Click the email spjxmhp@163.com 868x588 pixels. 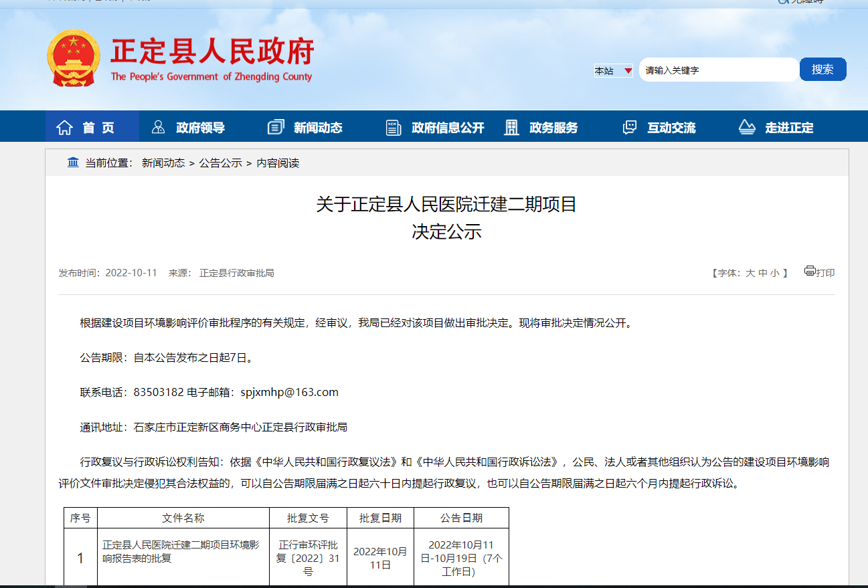pos(289,392)
